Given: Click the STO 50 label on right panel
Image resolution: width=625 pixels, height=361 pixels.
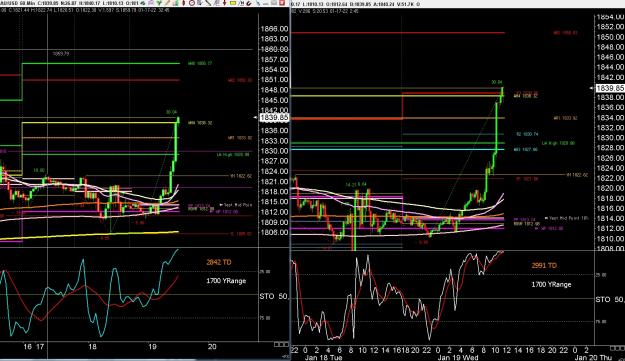Looking at the screenshot, I should pyautogui.click(x=610, y=299).
